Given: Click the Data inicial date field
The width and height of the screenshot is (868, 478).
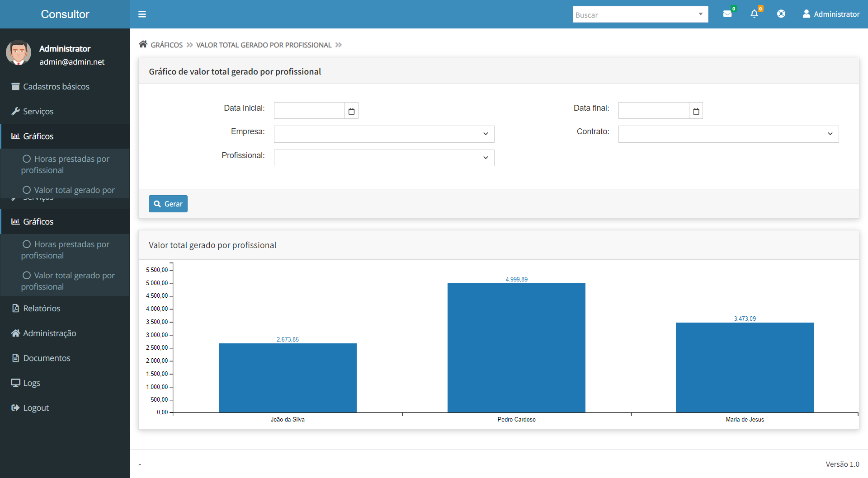Looking at the screenshot, I should [x=309, y=111].
